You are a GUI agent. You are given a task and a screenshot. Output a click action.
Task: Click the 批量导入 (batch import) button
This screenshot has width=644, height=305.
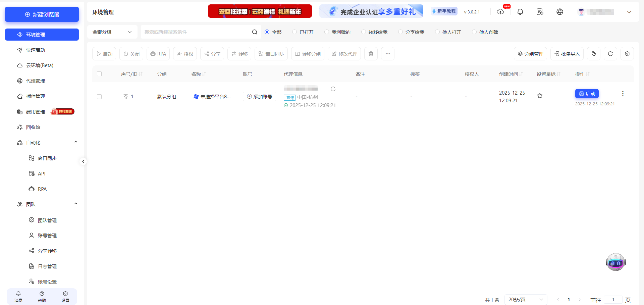(x=567, y=54)
